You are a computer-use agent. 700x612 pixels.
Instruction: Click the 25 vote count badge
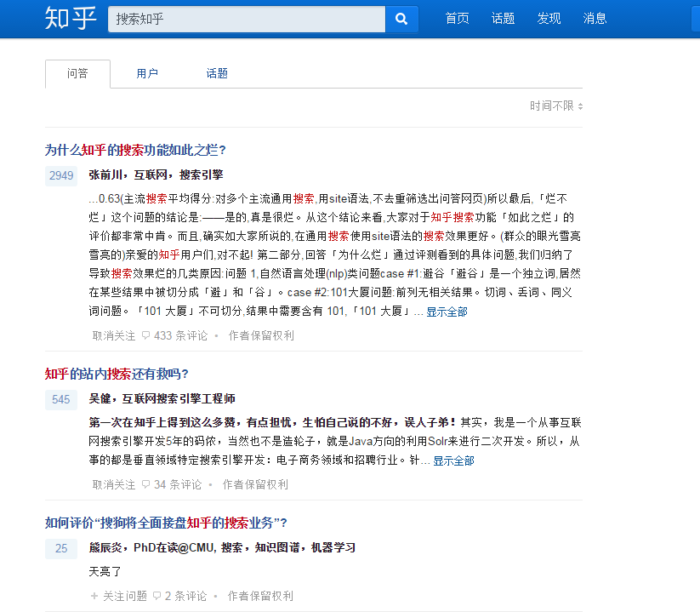pyautogui.click(x=61, y=548)
